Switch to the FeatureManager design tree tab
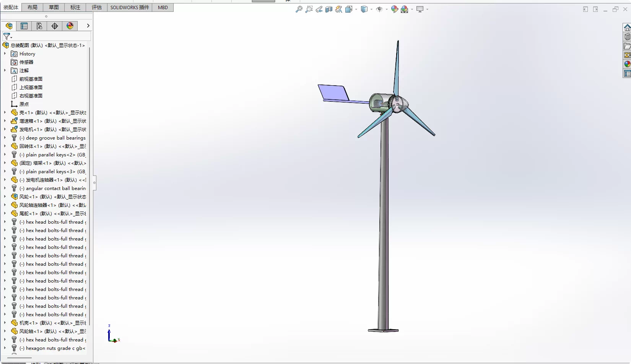Image resolution: width=631 pixels, height=364 pixels. pyautogui.click(x=9, y=26)
